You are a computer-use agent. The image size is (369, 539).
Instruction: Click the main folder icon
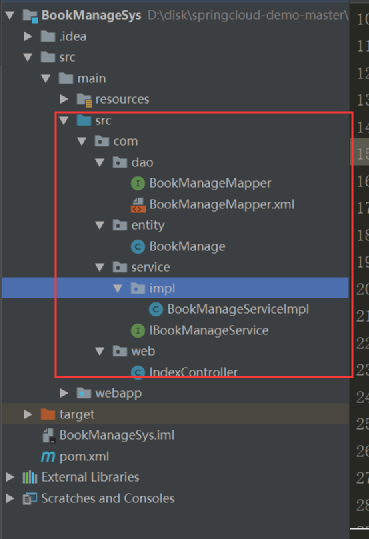click(x=66, y=78)
